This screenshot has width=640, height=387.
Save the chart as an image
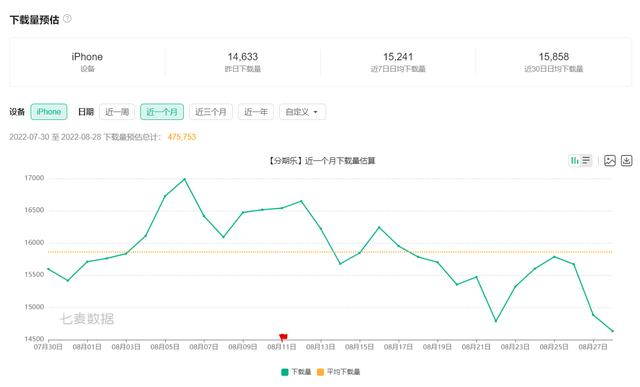tap(610, 160)
